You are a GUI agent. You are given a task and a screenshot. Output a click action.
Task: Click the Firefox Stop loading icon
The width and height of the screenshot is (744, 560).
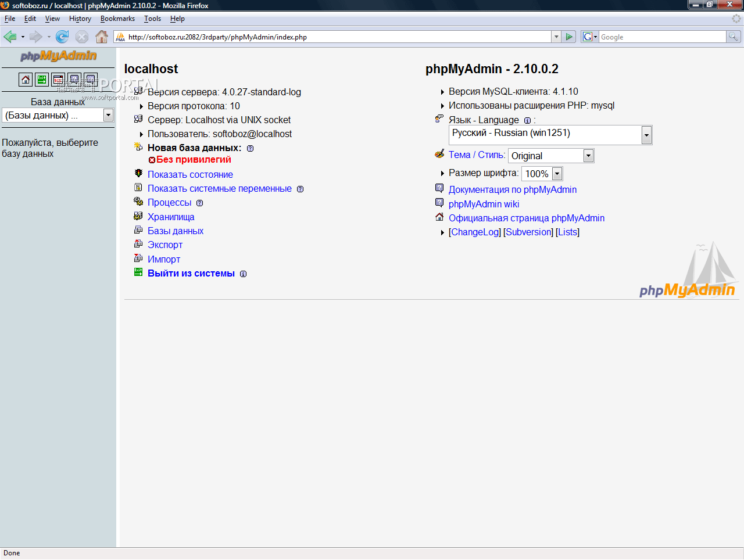click(82, 37)
